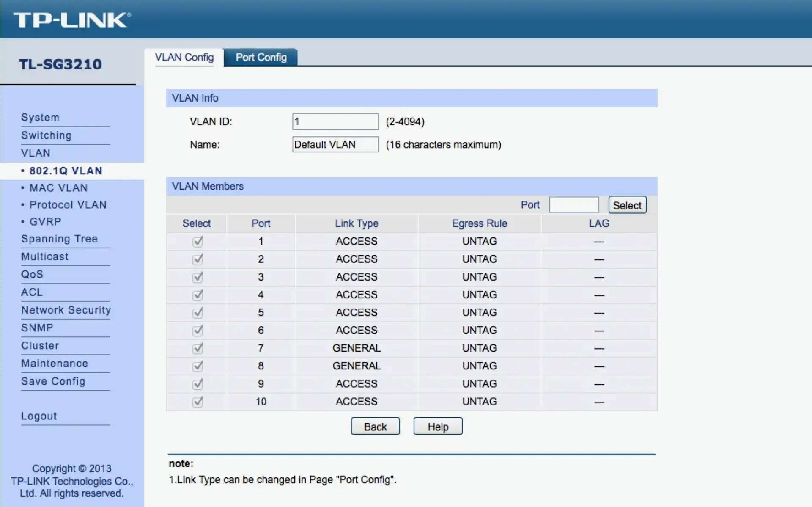Toggle the checkbox for port 4

198,295
